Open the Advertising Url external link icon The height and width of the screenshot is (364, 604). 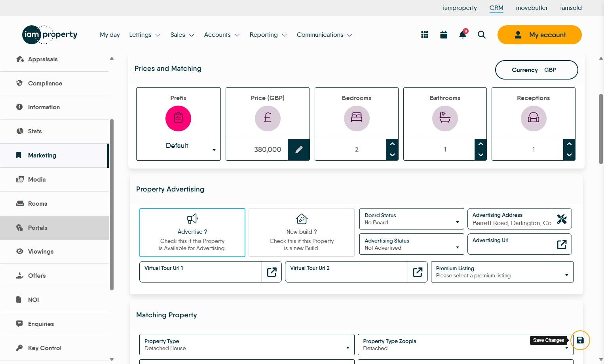562,244
